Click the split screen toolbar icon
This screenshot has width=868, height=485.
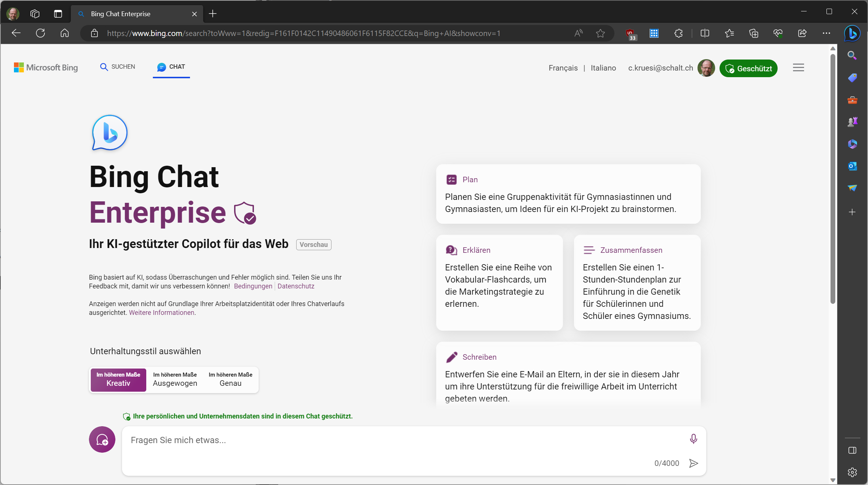[704, 33]
